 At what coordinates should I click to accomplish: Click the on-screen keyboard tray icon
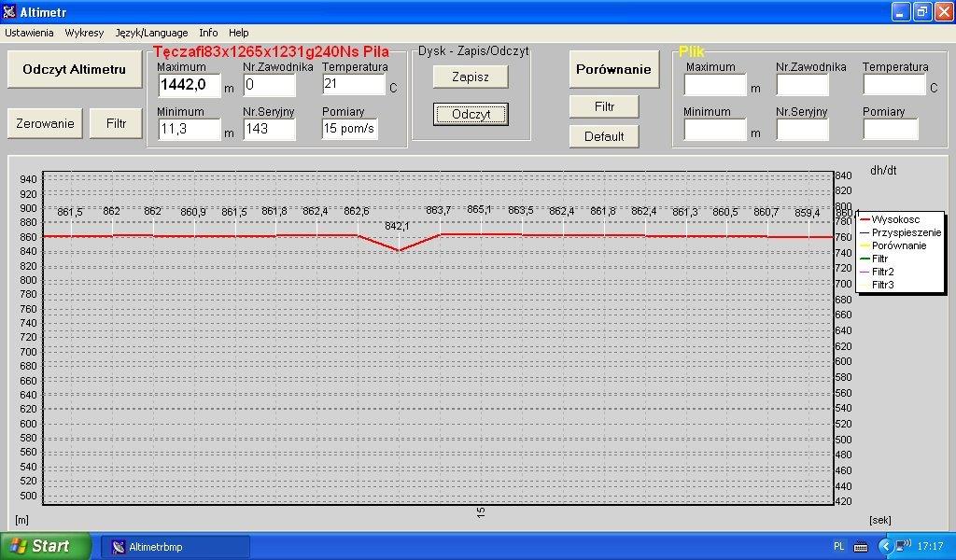(x=860, y=546)
